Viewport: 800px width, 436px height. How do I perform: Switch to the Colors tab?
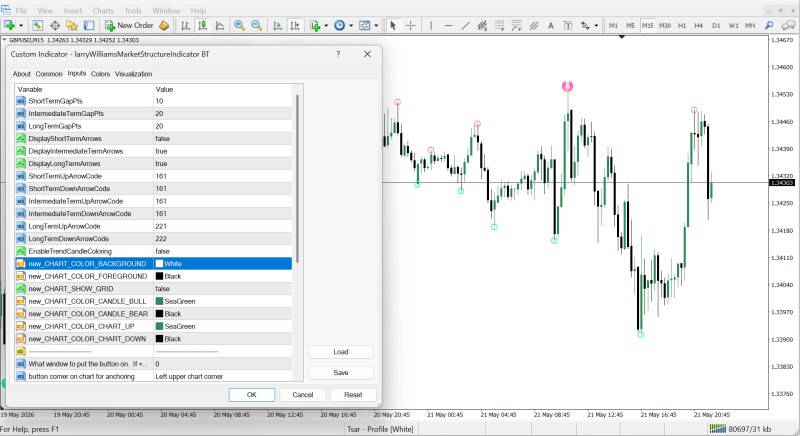click(x=101, y=74)
